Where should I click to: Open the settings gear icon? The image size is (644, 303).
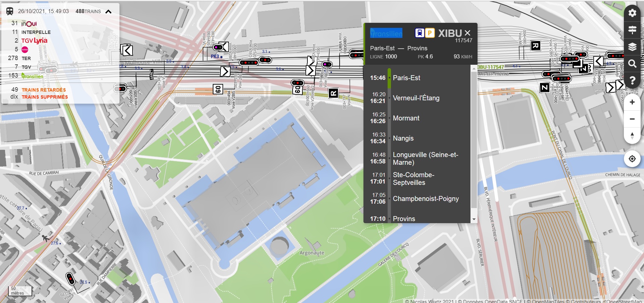632,13
